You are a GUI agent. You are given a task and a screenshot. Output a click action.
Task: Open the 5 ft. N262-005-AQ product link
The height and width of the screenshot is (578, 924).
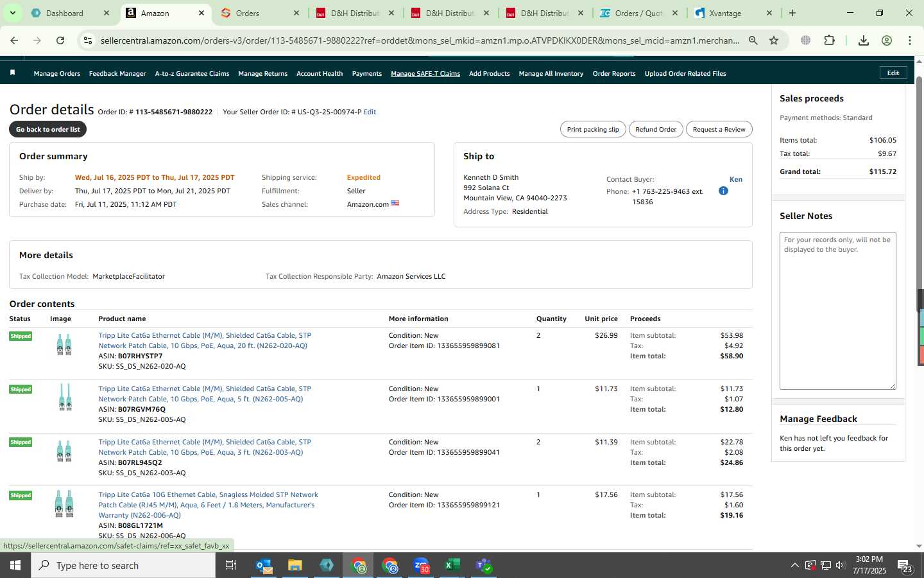pos(205,394)
